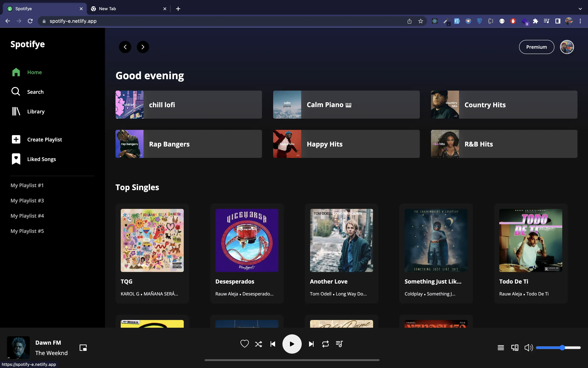Viewport: 588px width, 368px height.
Task: Open Liked Songs bookmark icon
Action: pyautogui.click(x=16, y=159)
